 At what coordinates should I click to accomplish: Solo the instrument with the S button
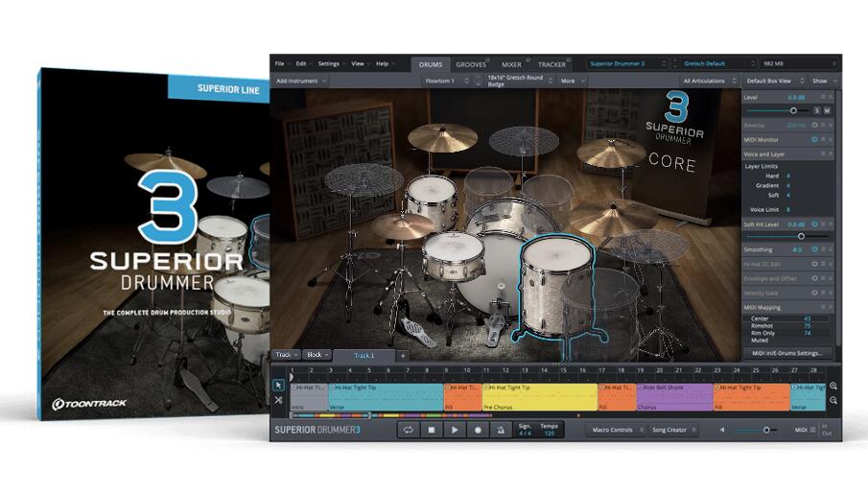[816, 110]
